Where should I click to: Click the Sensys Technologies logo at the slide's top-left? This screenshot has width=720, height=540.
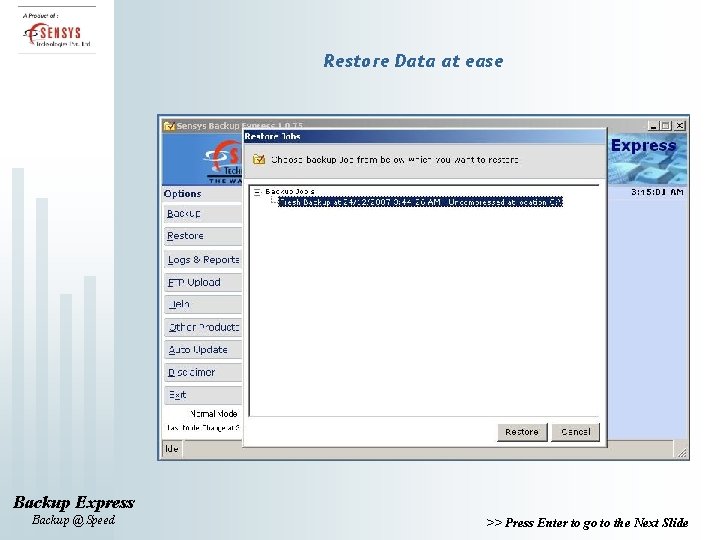56,34
